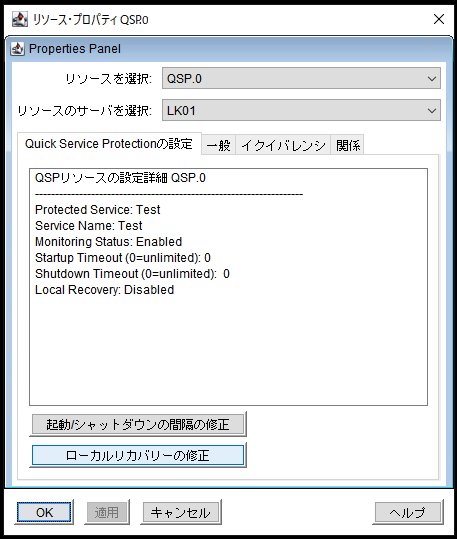Click the chevron arrow of LK01 combo box
The height and width of the screenshot is (539, 457).
click(432, 111)
